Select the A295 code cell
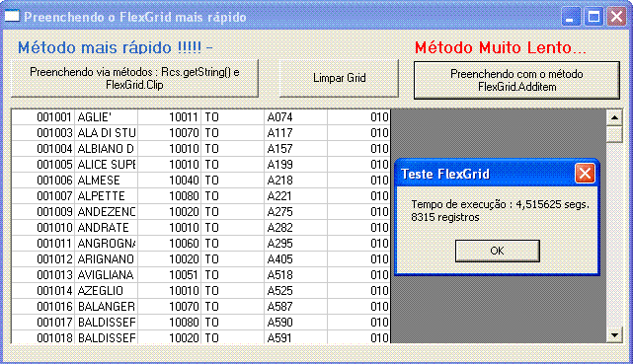 tap(295, 244)
